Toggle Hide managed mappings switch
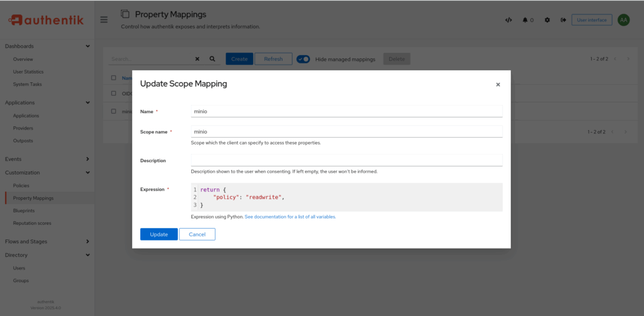 (303, 59)
